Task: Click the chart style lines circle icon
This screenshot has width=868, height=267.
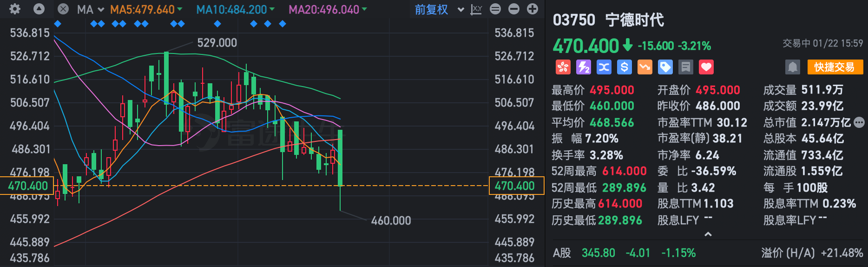Action: tap(495, 9)
